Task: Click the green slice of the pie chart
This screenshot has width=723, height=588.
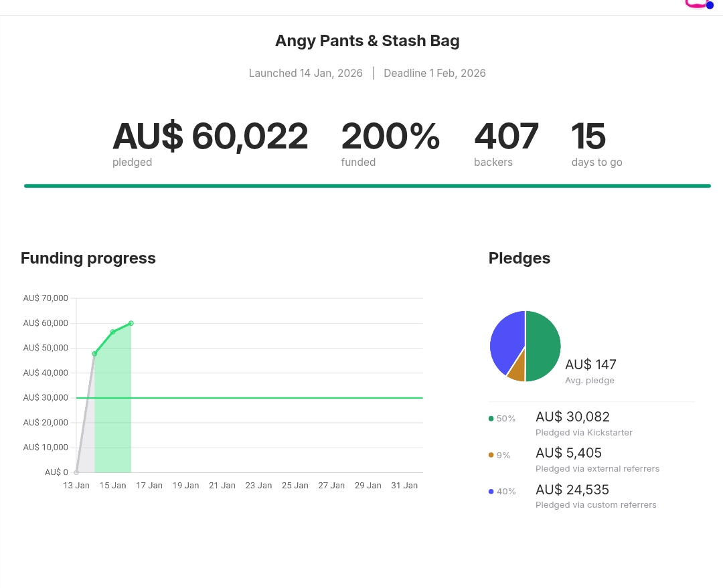Action: coord(544,347)
